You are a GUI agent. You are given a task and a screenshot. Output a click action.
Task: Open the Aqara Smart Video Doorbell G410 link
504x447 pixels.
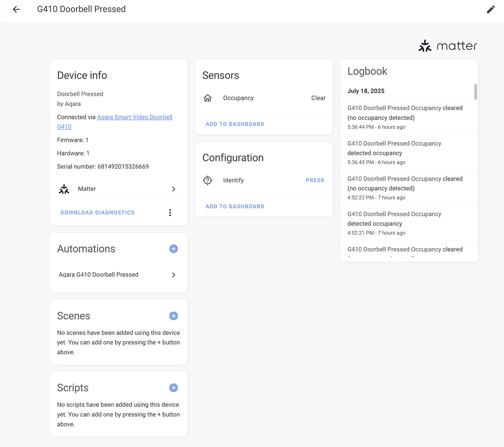[134, 118]
